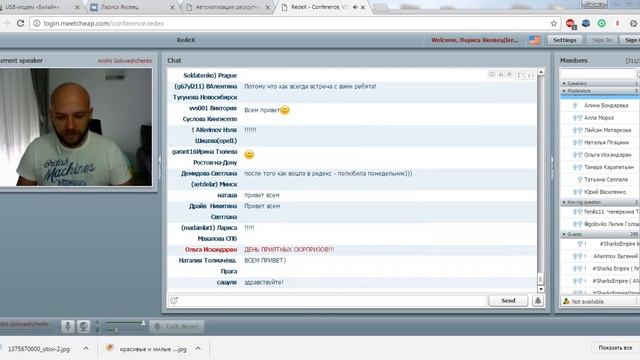Select the US flag language icon
640x360 pixels.
535,40
